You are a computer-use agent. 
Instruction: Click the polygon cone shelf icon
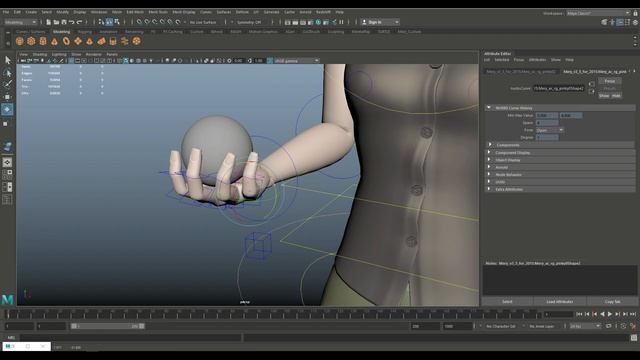tap(54, 41)
